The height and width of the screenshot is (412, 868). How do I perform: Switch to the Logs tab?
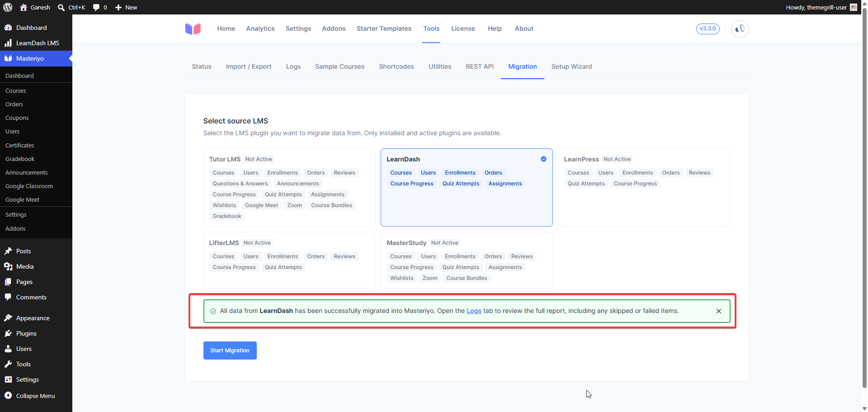pyautogui.click(x=293, y=66)
